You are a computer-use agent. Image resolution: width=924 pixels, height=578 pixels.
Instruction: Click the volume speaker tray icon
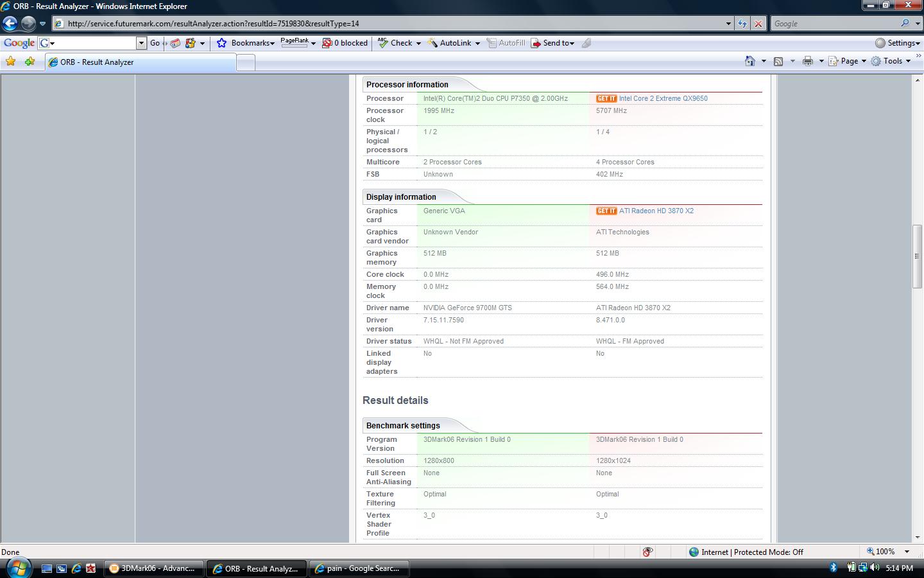pos(875,568)
